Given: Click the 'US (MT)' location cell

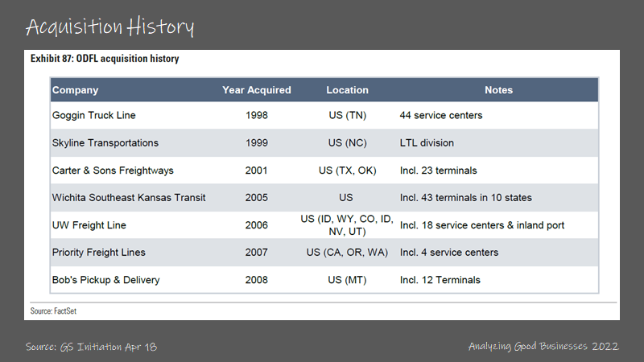Looking at the screenshot, I should coord(348,280).
